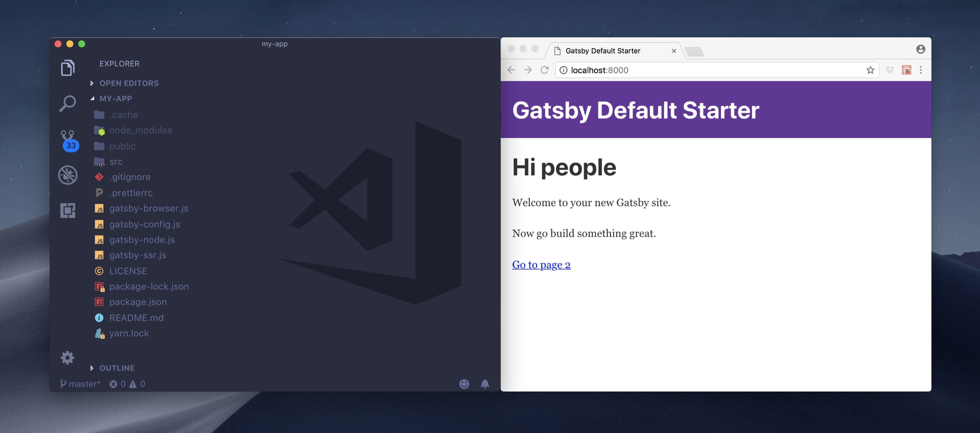This screenshot has height=433, width=980.
Task: Expand the OPEN EDITORS section
Action: tap(129, 83)
